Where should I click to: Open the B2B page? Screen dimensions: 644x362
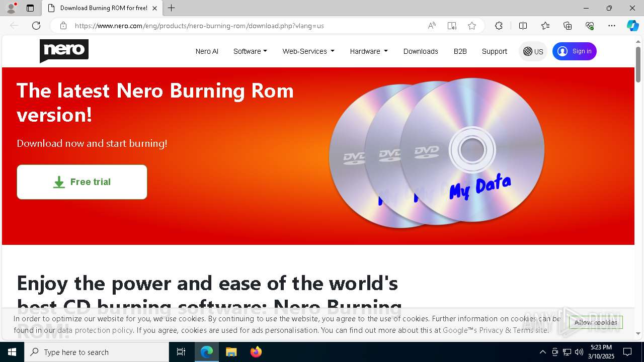(x=460, y=51)
